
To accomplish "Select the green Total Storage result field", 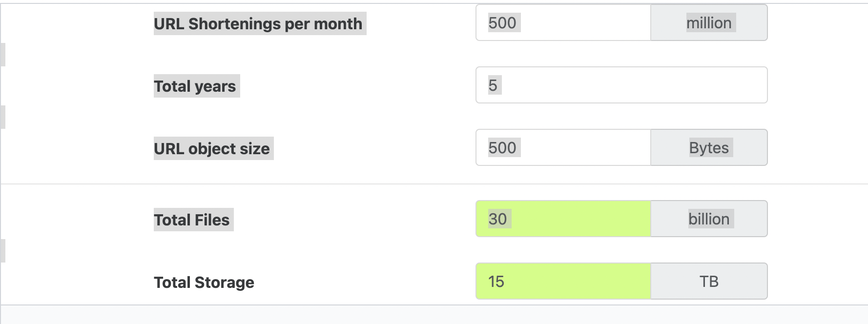I will (x=563, y=282).
